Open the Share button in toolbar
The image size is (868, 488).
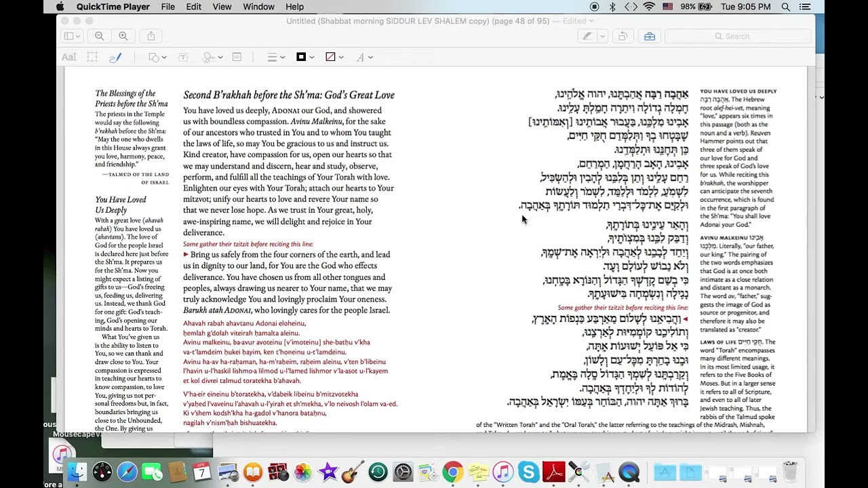(151, 36)
